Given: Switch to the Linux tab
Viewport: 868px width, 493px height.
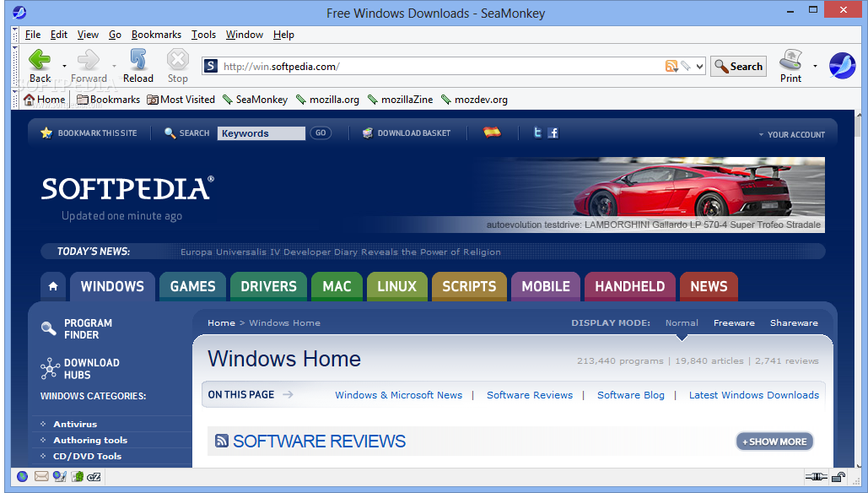Looking at the screenshot, I should tap(397, 286).
